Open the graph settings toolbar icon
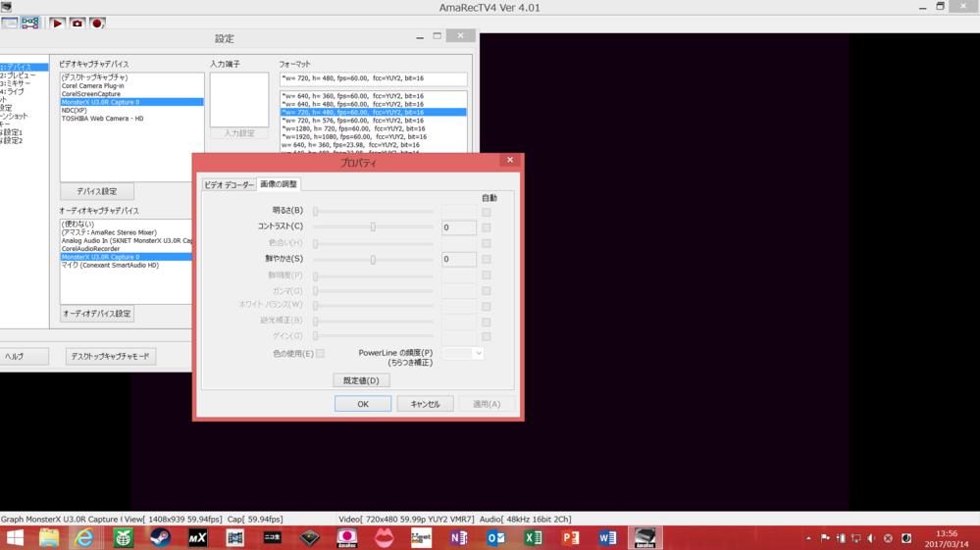 click(30, 23)
